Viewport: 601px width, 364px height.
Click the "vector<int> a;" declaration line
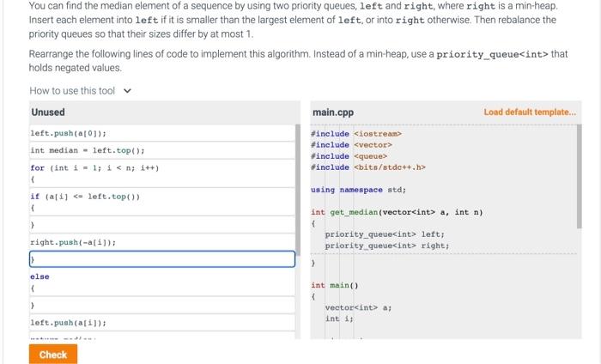coord(358,307)
